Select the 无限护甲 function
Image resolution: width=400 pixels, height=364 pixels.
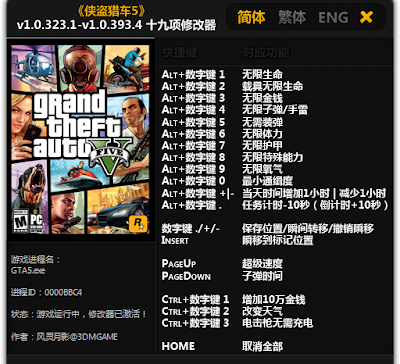coord(262,145)
